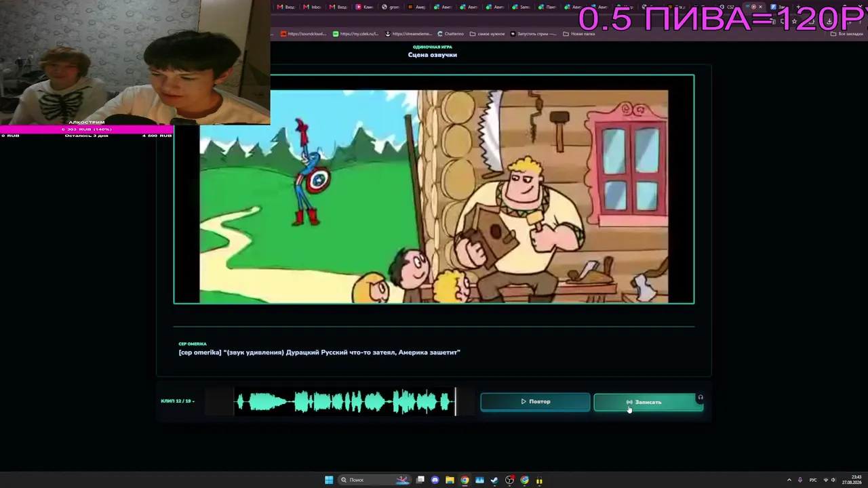This screenshot has height=488, width=868.
Task: Select the "Дурацкий Русский" subtitle line
Action: [x=319, y=352]
